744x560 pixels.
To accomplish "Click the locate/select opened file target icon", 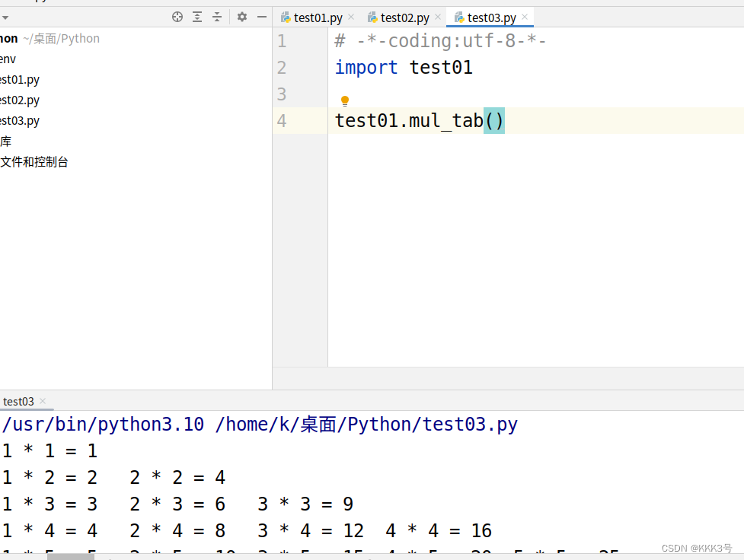I will [177, 17].
